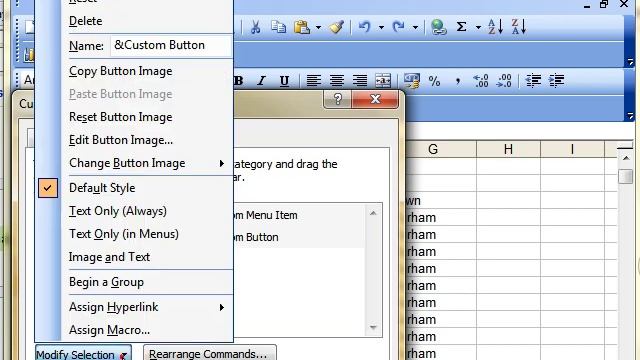
Task: Open the Paste options dropdown arrow
Action: point(318,28)
